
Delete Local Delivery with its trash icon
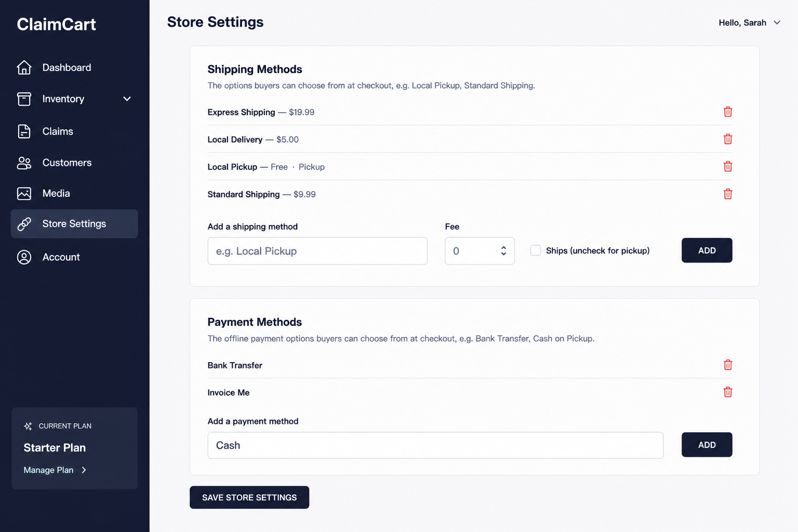(x=728, y=139)
